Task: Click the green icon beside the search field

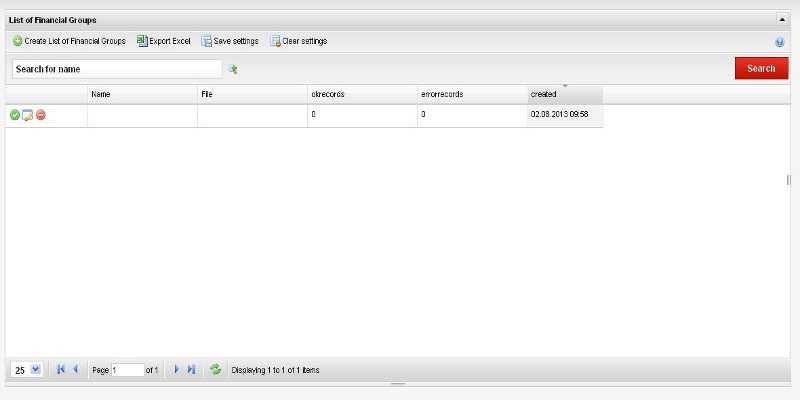Action: (233, 69)
